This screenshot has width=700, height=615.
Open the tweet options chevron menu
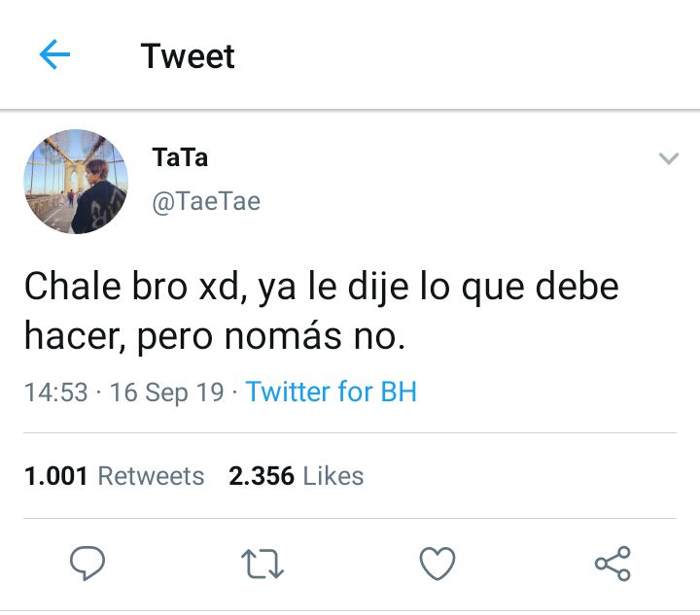click(x=668, y=158)
